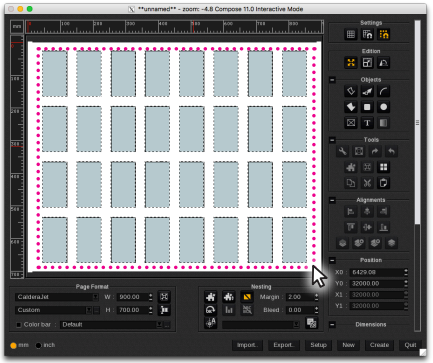Click the scissors cut icon in Tools
Viewport: 433px width, 363px height.
[367, 183]
